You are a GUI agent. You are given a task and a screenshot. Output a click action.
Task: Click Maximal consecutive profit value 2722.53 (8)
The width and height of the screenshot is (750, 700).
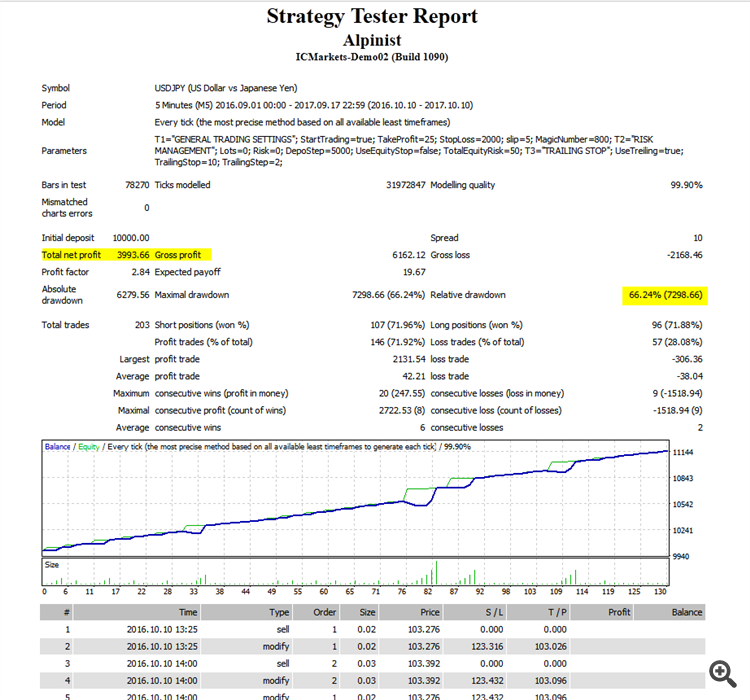(402, 411)
